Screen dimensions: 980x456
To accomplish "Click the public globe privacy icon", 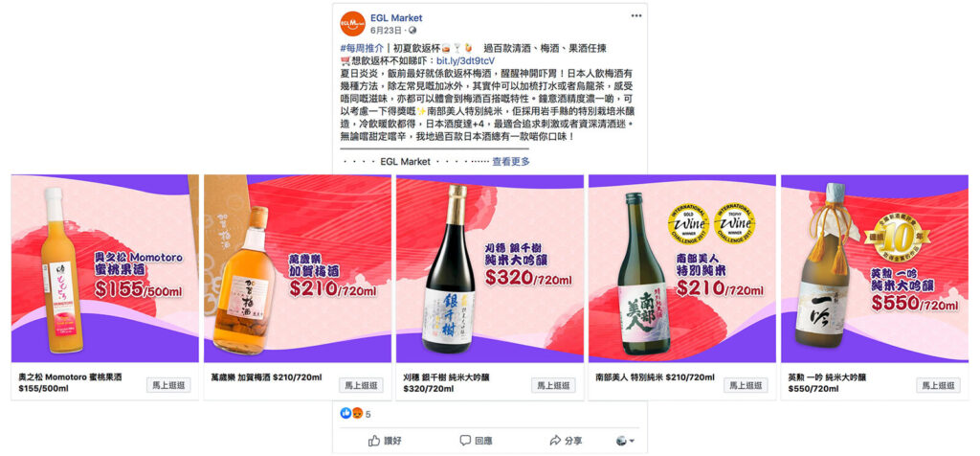I will (x=412, y=30).
